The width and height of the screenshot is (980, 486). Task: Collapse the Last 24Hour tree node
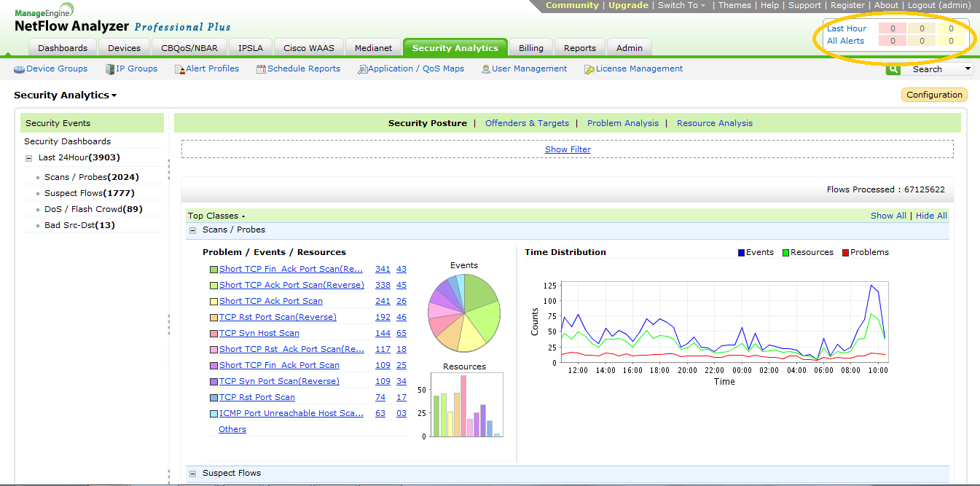pos(28,158)
